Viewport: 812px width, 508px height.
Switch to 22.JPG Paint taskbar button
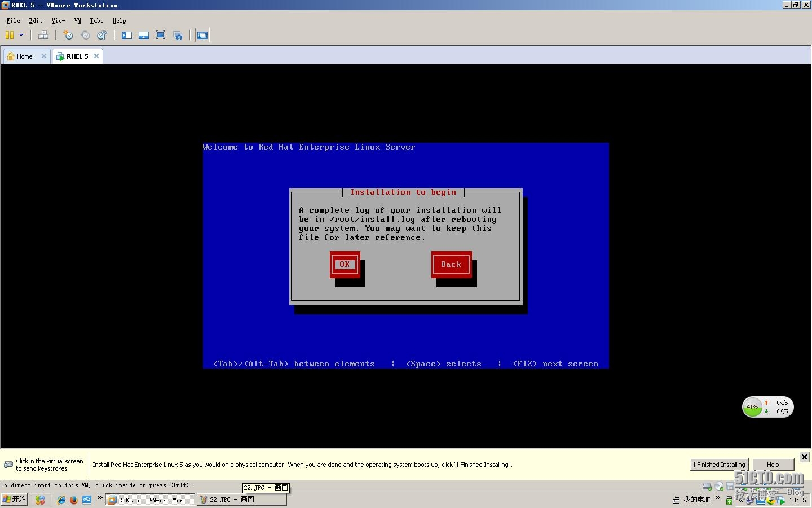coord(241,500)
